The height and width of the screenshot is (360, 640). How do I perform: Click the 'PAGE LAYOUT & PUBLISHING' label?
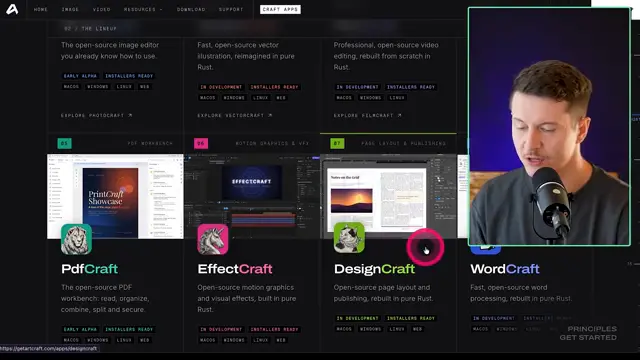pyautogui.click(x=403, y=144)
